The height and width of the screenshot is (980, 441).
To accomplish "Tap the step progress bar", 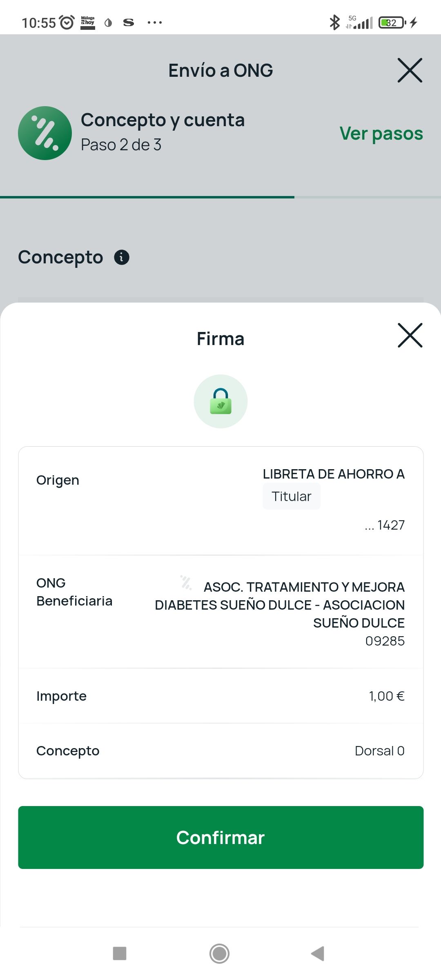I will pos(220,197).
